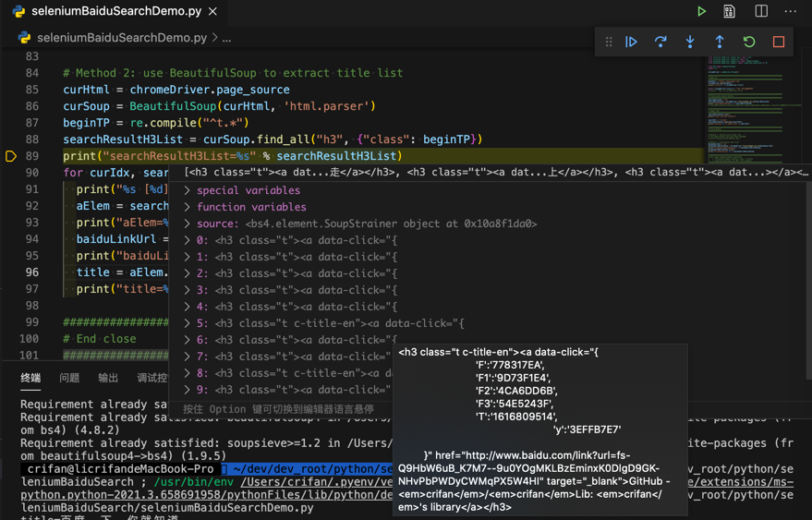Expand list item 6 in hover

[187, 340]
